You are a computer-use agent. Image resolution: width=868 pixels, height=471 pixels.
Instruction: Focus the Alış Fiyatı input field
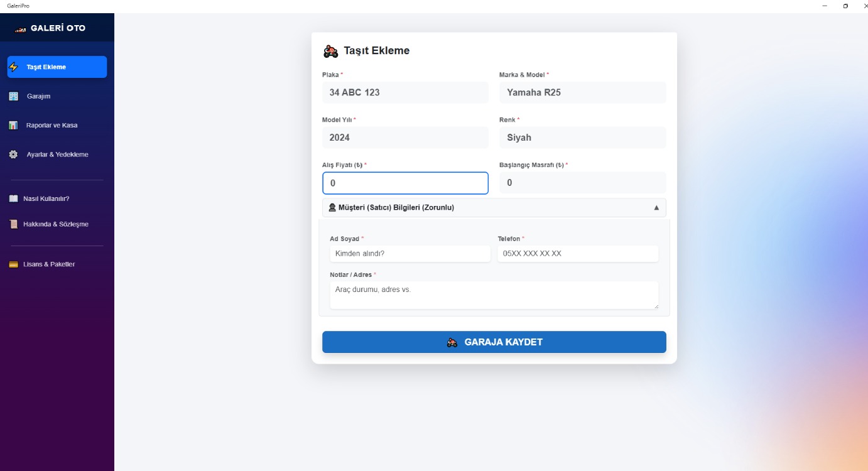[405, 183]
